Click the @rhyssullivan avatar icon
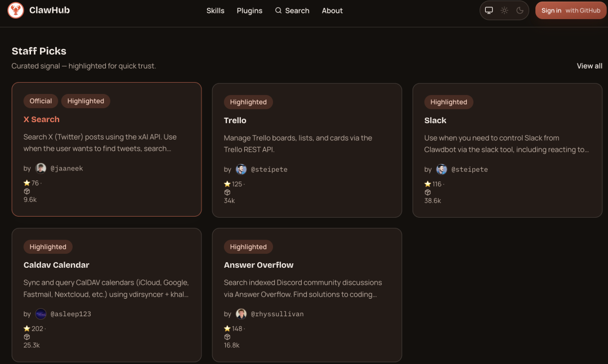Viewport: 608px width, 364px height. point(242,314)
